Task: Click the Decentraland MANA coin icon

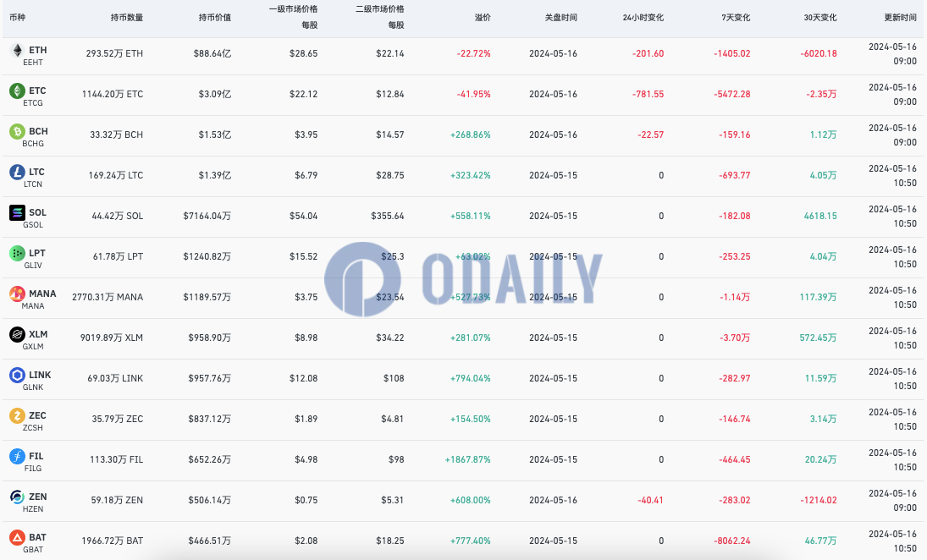Action: [17, 294]
